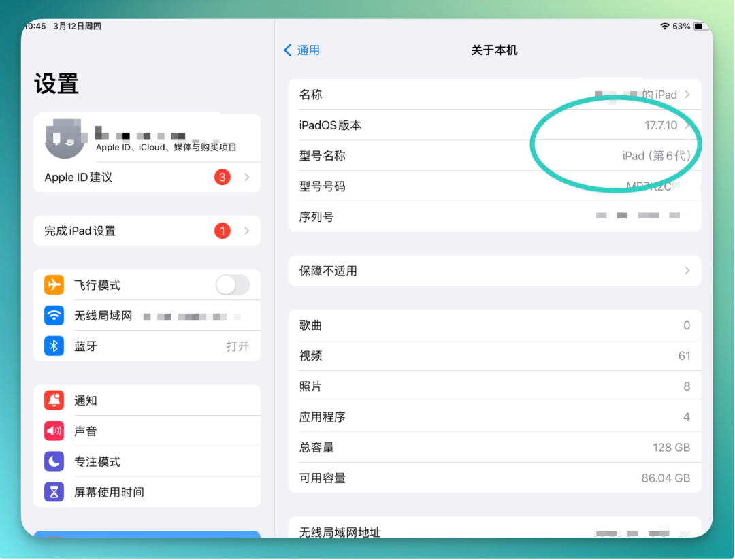This screenshot has height=560, width=735.
Task: Open Apple ID, iCloud account details
Action: point(147,138)
